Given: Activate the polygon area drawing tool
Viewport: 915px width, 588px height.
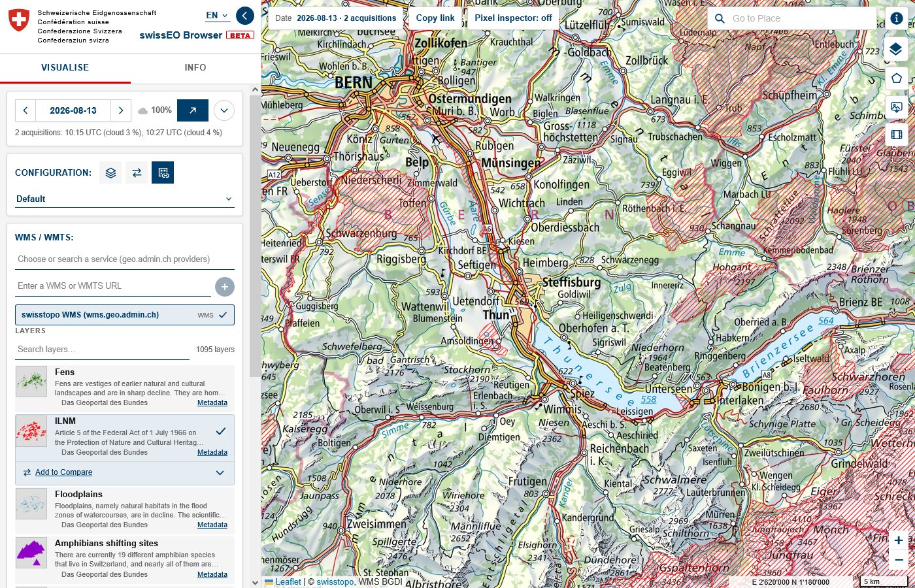Looking at the screenshot, I should point(896,78).
